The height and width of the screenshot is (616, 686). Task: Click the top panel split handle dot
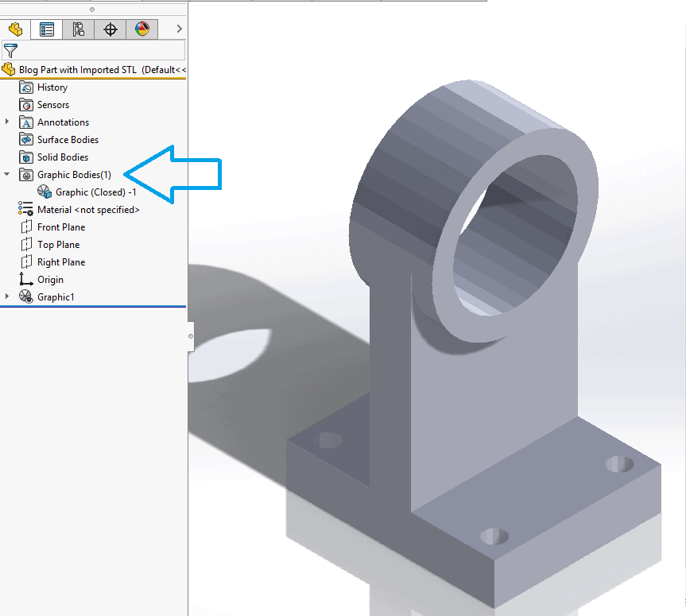click(92, 10)
